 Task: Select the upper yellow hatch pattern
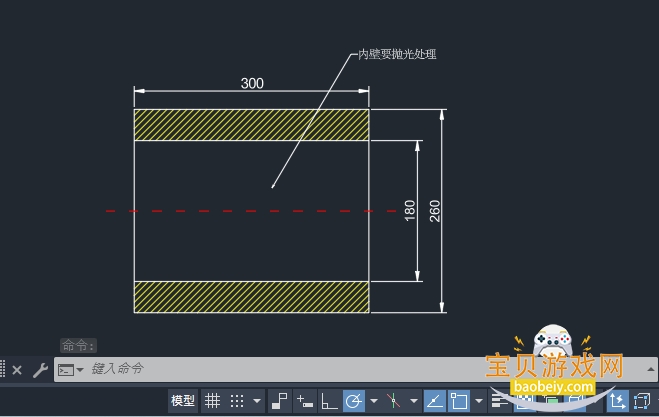click(x=251, y=125)
